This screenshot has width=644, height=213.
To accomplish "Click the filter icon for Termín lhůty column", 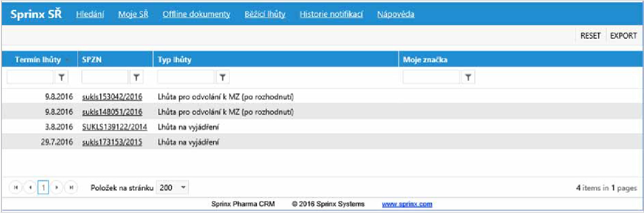I will point(62,77).
